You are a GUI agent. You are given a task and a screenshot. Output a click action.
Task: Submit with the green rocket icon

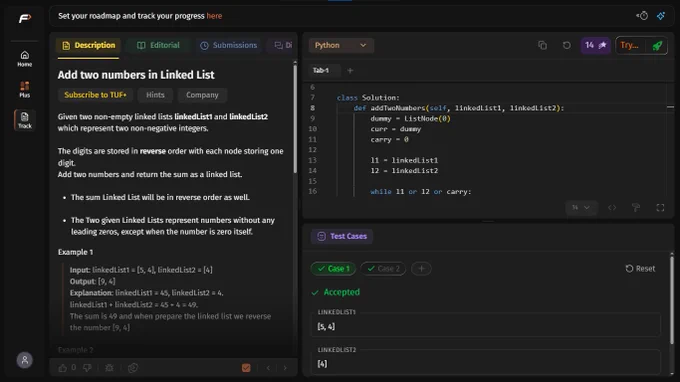[x=657, y=45]
